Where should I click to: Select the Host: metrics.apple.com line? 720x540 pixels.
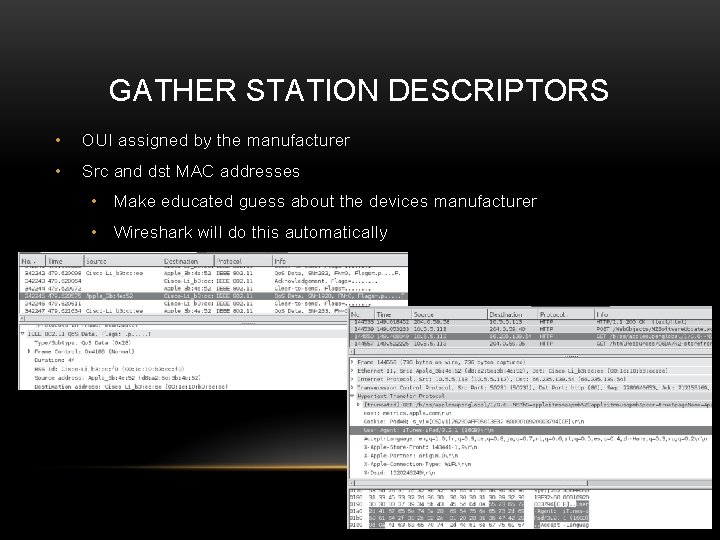(x=407, y=413)
